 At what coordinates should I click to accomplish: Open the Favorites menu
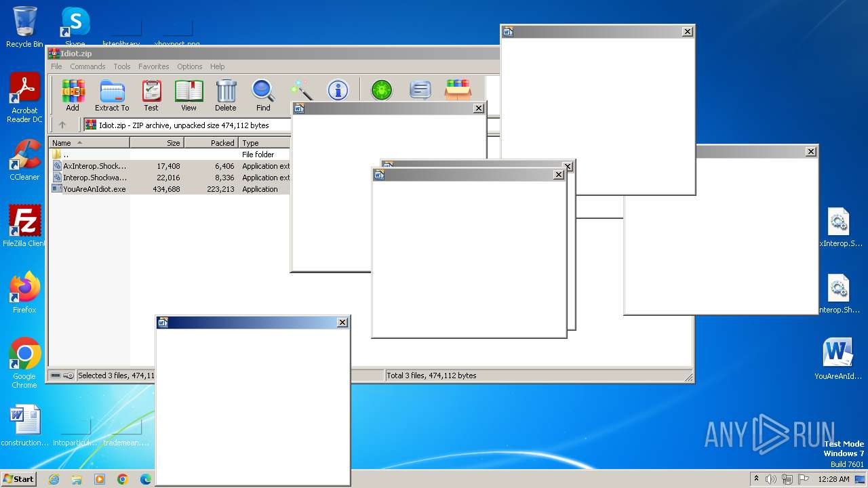(154, 66)
